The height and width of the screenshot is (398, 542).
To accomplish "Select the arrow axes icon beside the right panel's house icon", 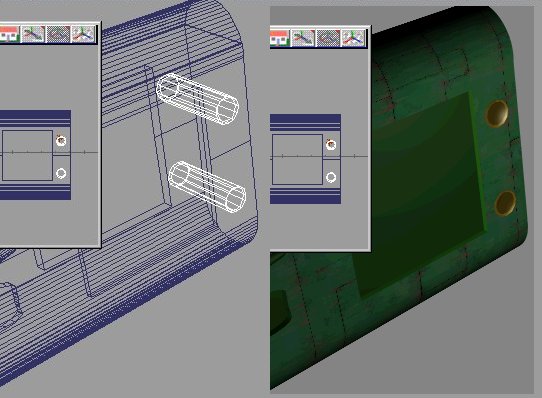I will coord(303,38).
